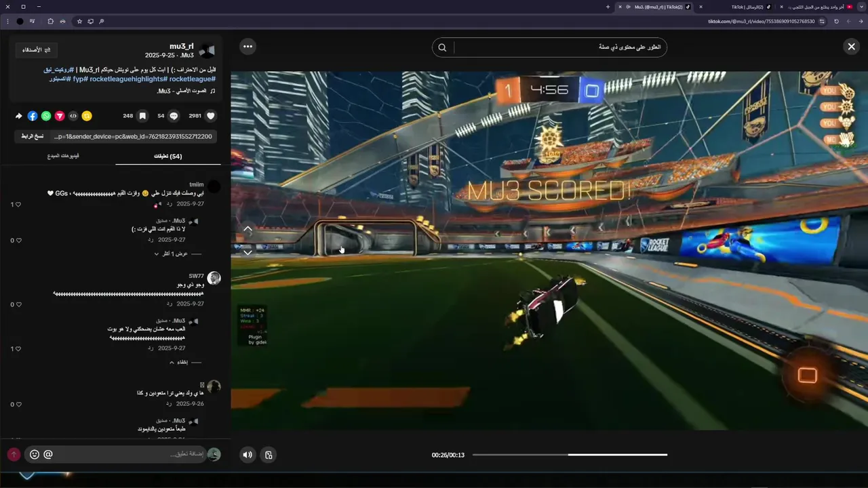Viewport: 868px width, 488px height.
Task: Reply to SW77's comment
Action: (170, 304)
